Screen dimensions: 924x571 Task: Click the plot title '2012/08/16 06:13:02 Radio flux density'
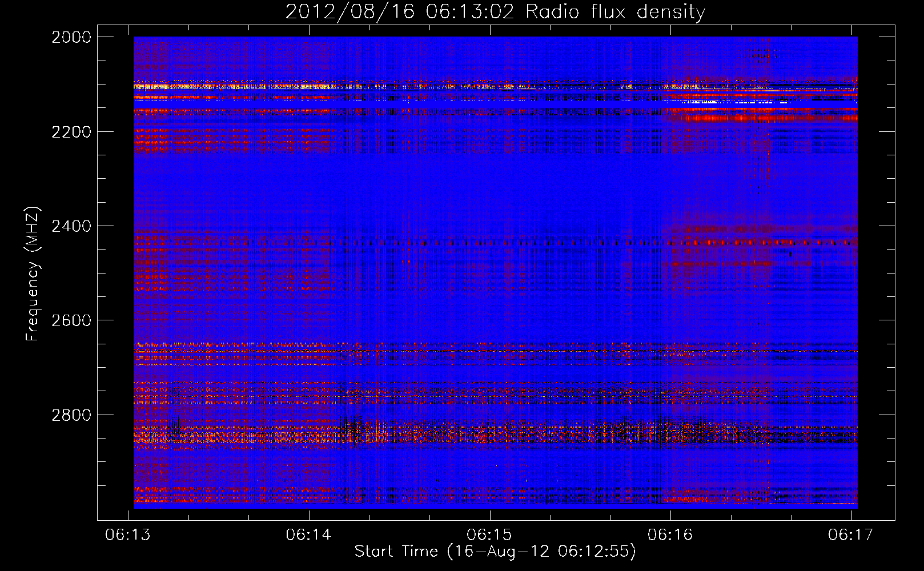(495, 12)
